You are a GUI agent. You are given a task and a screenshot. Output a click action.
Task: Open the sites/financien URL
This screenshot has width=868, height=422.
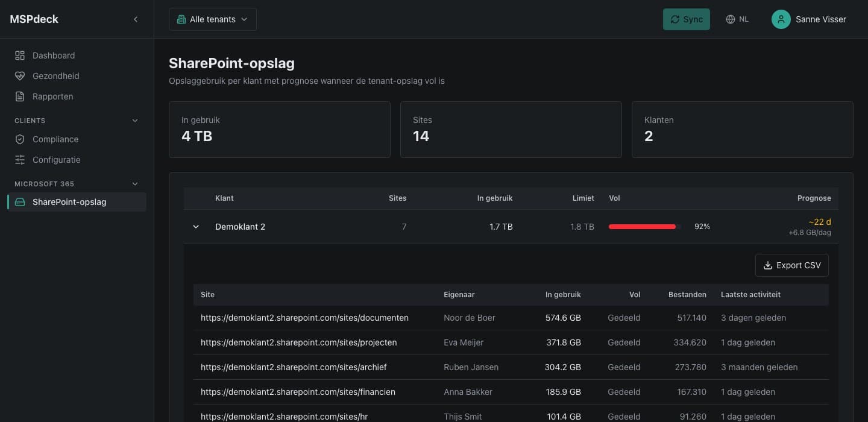[x=298, y=392]
